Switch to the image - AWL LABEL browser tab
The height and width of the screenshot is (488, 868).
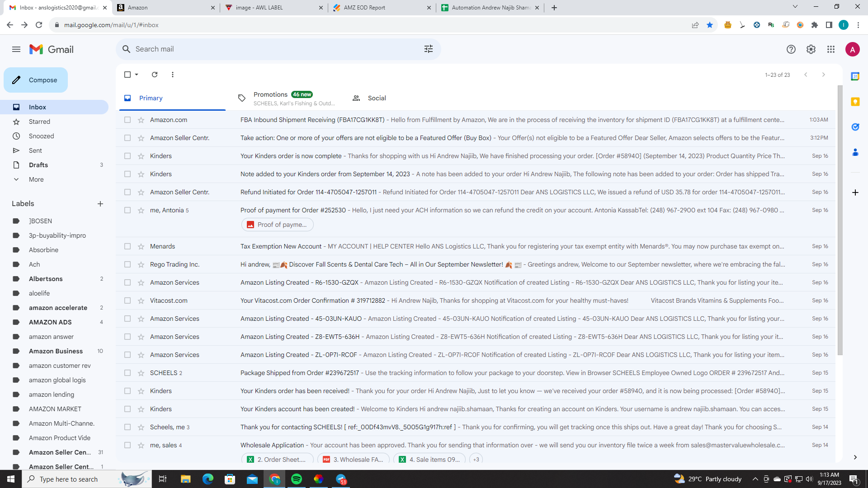274,8
